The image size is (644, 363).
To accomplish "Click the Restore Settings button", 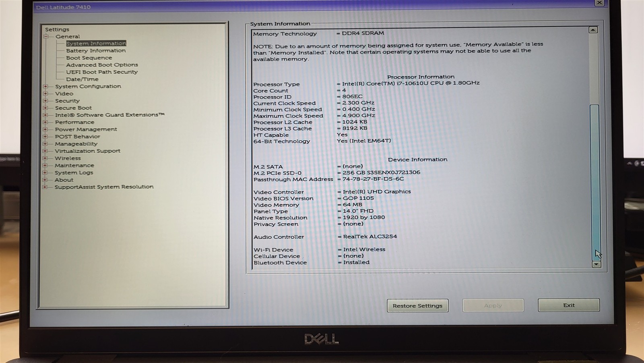I will click(x=417, y=306).
